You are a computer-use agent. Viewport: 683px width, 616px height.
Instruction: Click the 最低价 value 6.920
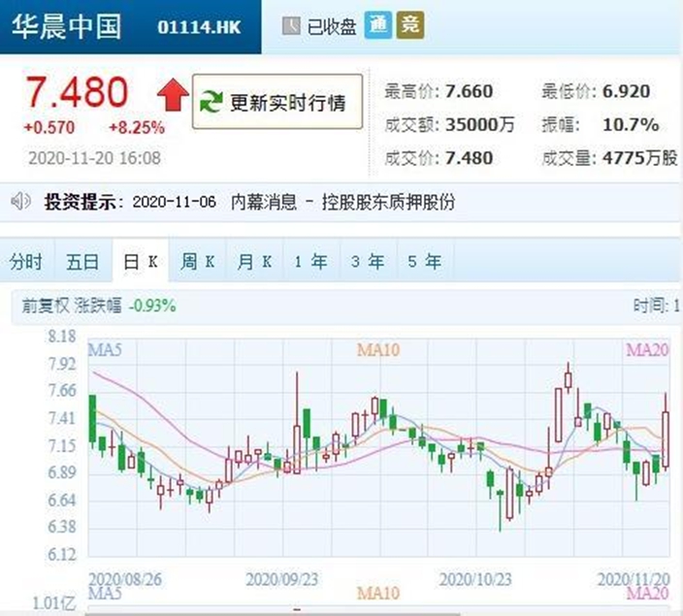click(627, 91)
